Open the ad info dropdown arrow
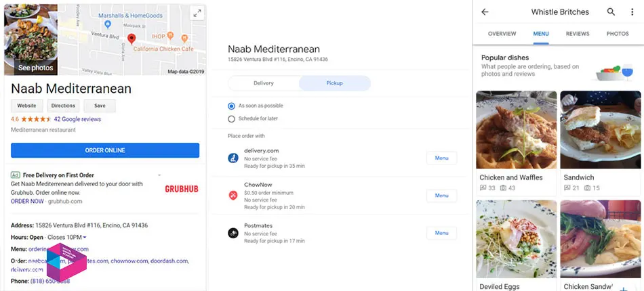 tap(159, 175)
